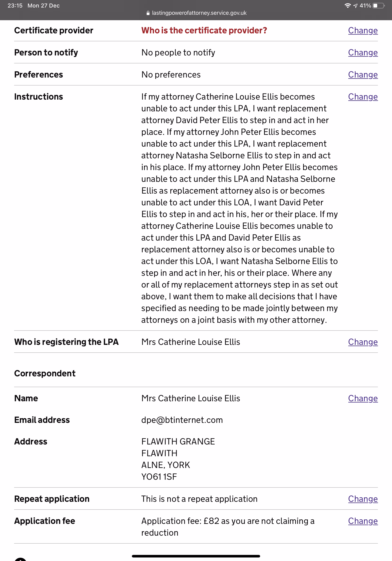392x561 pixels.
Task: Change the Person to notify entry
Action: point(363,53)
